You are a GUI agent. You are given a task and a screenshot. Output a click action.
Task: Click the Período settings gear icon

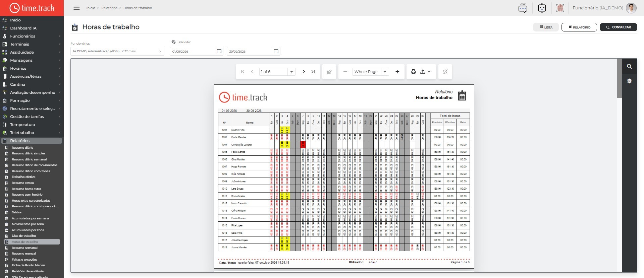tap(173, 42)
